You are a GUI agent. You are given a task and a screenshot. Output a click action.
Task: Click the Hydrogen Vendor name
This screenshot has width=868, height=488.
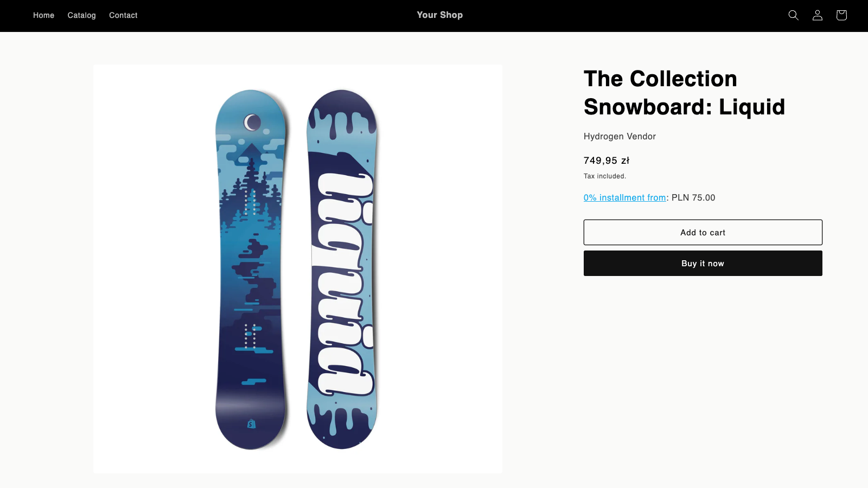pyautogui.click(x=620, y=136)
